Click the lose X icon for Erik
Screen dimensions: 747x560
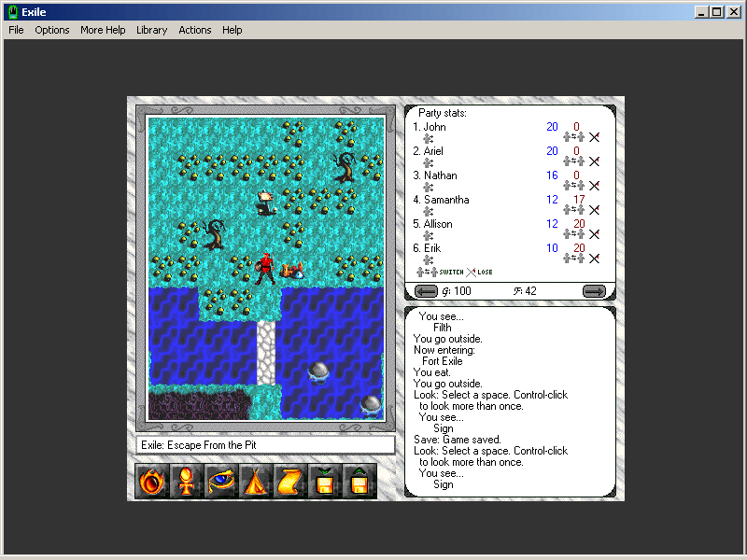[x=594, y=259]
